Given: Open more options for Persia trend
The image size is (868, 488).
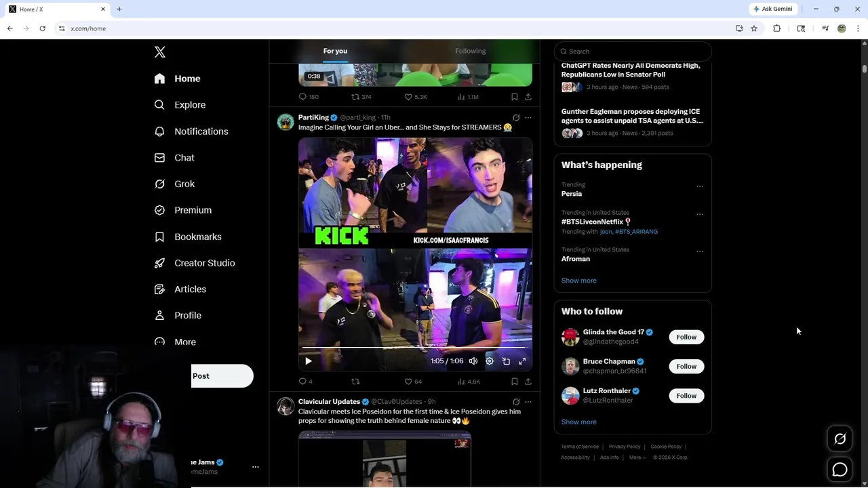Looking at the screenshot, I should point(700,186).
